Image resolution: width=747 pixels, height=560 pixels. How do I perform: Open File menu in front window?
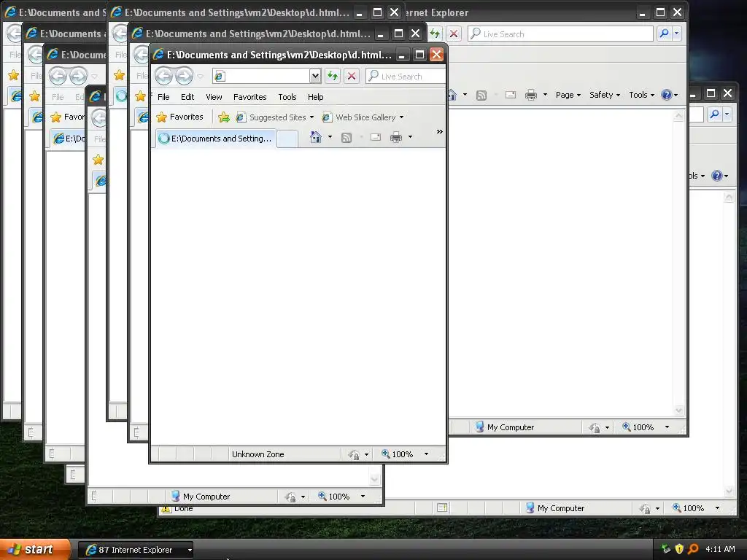click(163, 97)
